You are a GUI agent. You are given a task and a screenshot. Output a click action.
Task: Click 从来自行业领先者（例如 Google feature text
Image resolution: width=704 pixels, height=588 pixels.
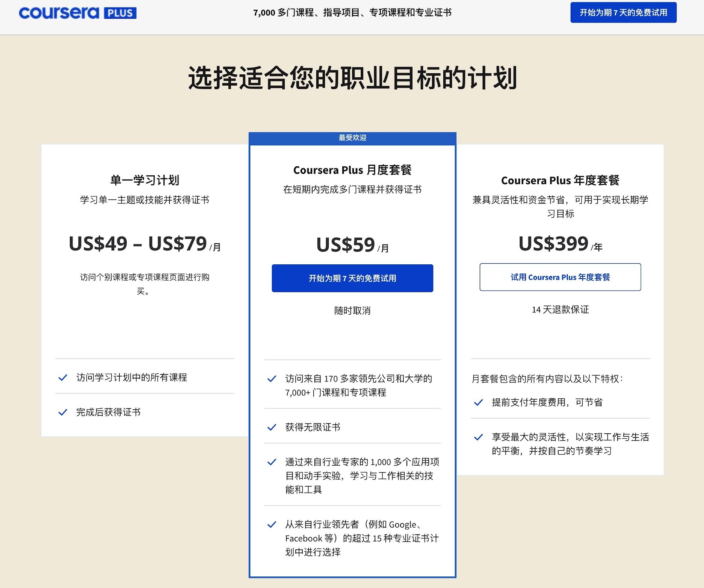point(362,538)
